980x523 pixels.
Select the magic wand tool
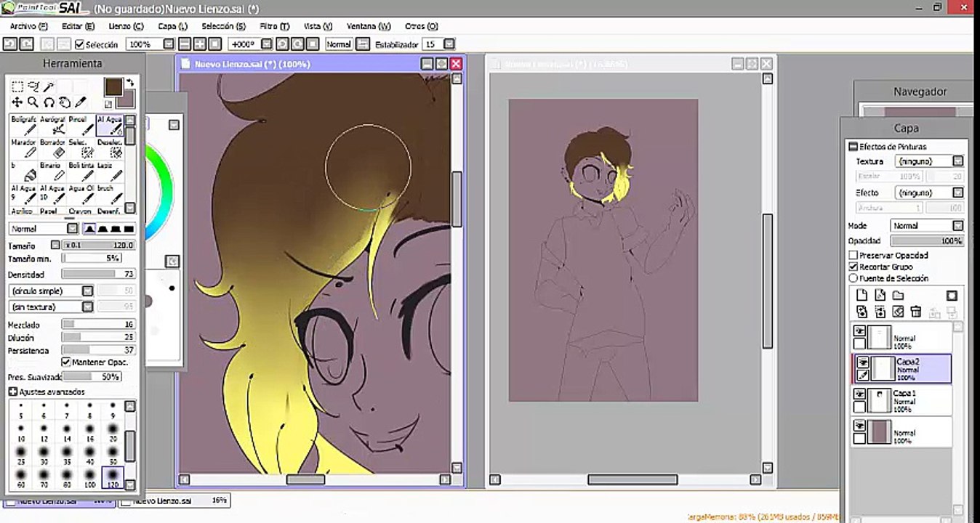pyautogui.click(x=48, y=86)
